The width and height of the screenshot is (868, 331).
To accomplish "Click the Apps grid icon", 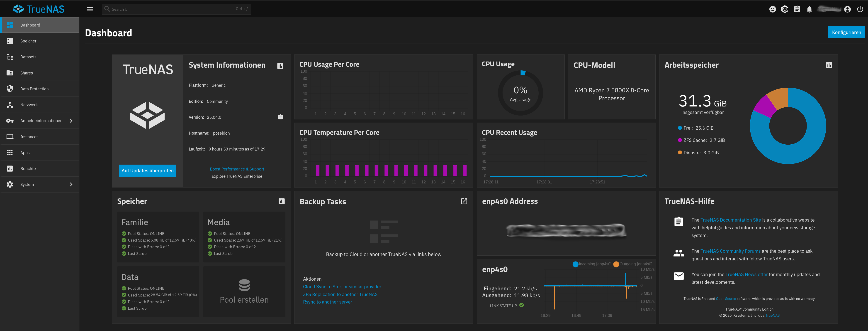I will pos(10,153).
